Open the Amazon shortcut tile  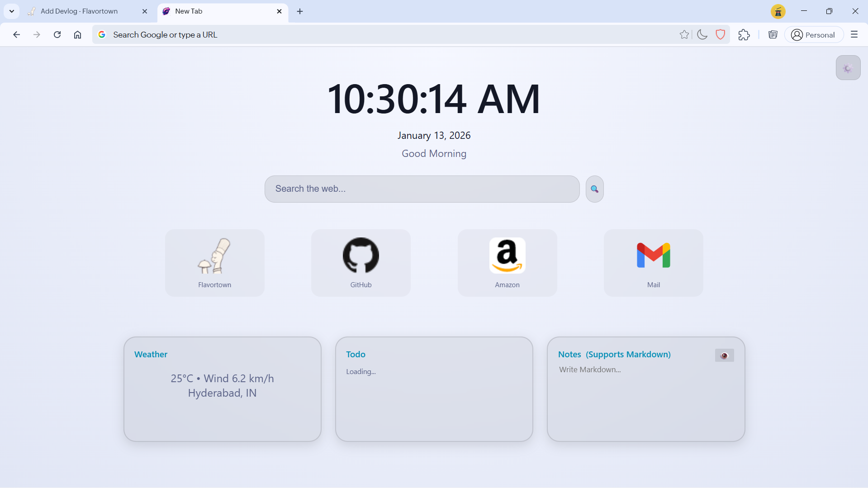tap(507, 263)
